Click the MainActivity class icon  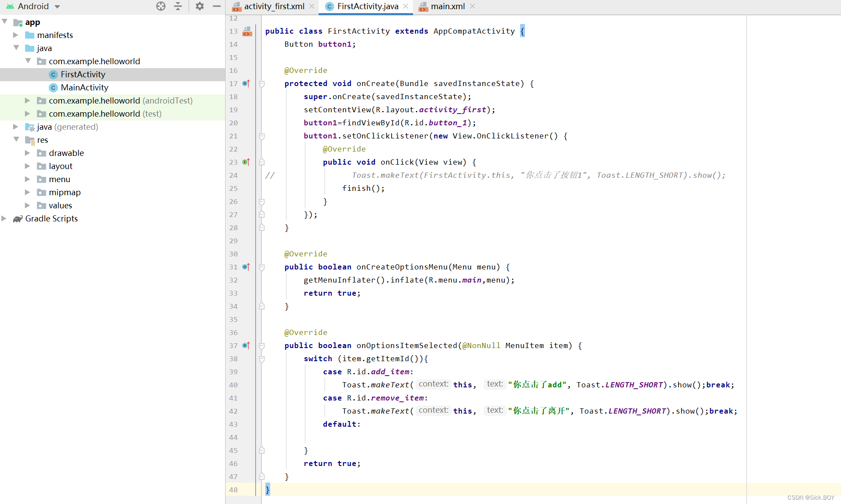(53, 87)
